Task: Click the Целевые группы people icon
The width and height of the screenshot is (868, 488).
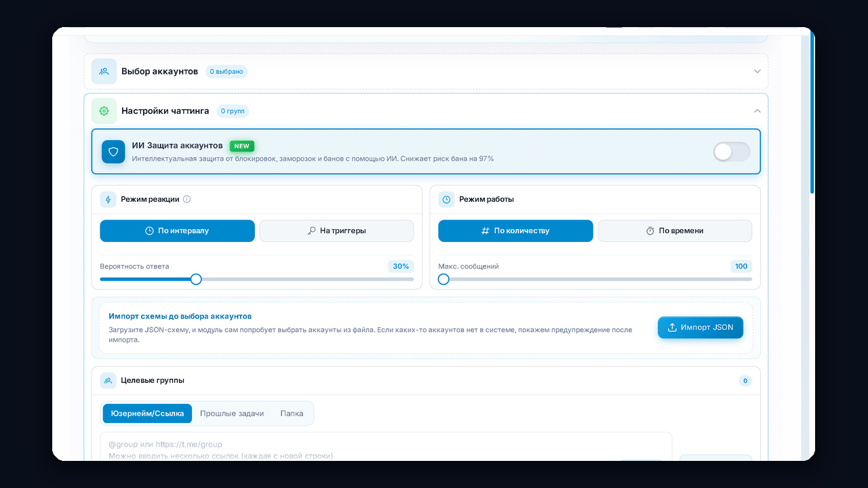Action: tap(108, 380)
